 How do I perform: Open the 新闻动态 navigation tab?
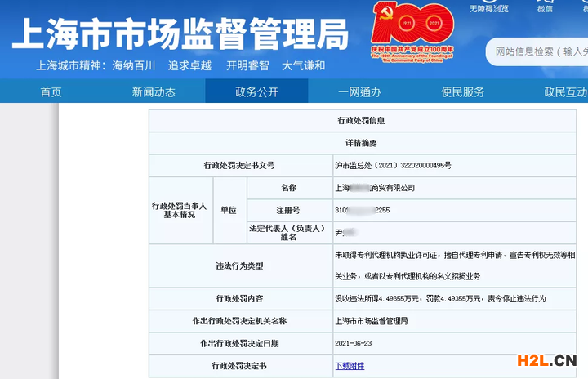(x=154, y=92)
